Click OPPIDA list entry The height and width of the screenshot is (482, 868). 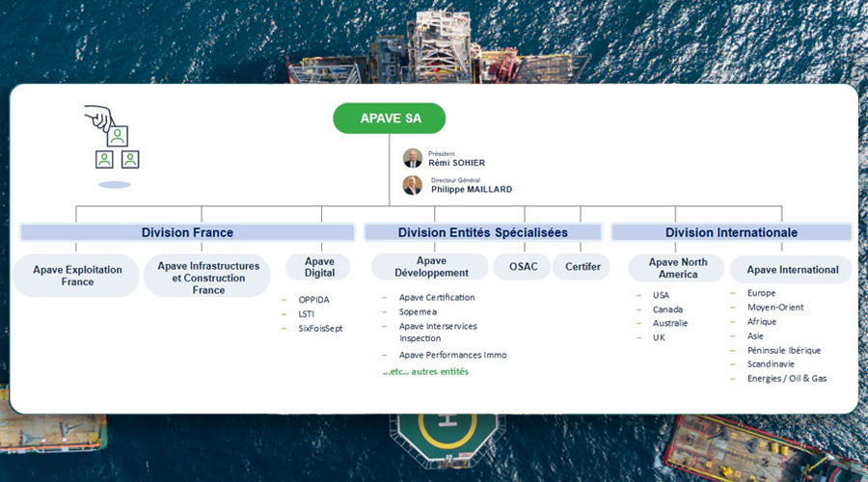(313, 300)
